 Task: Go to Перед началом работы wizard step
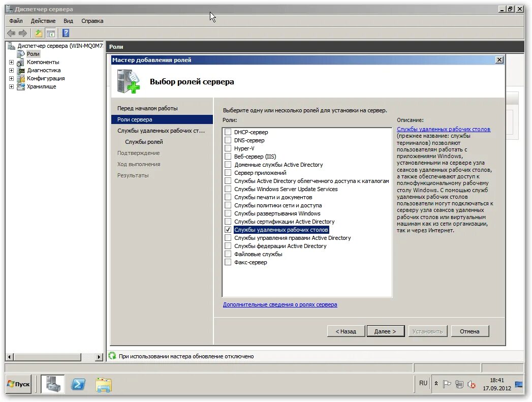pyautogui.click(x=147, y=108)
